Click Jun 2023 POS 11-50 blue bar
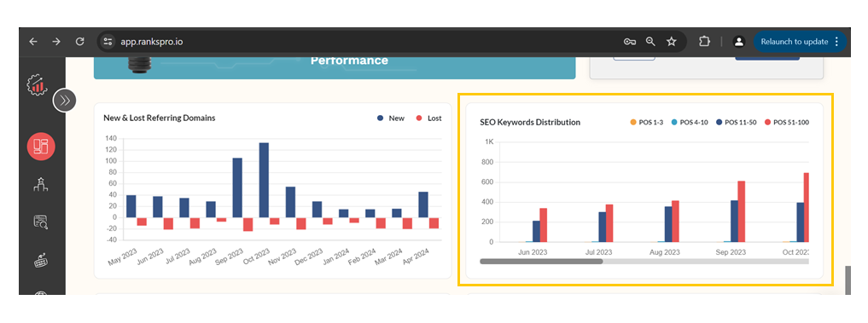 tap(536, 231)
